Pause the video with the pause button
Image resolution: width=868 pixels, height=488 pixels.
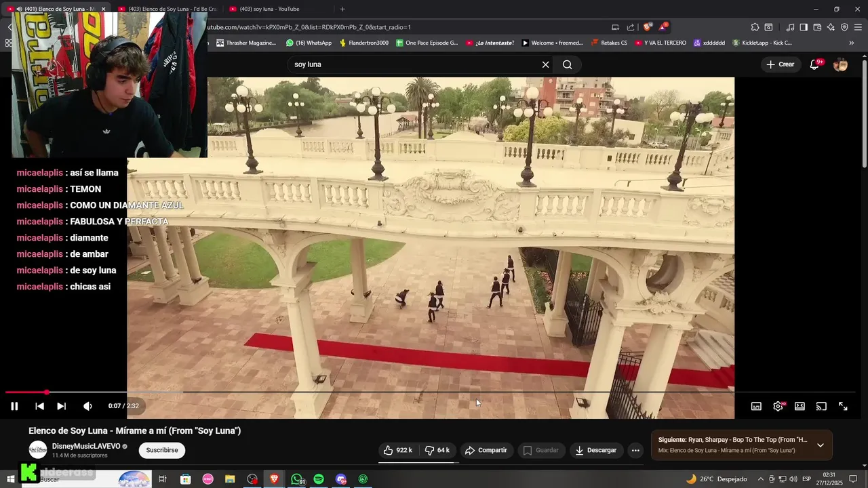[x=14, y=406]
